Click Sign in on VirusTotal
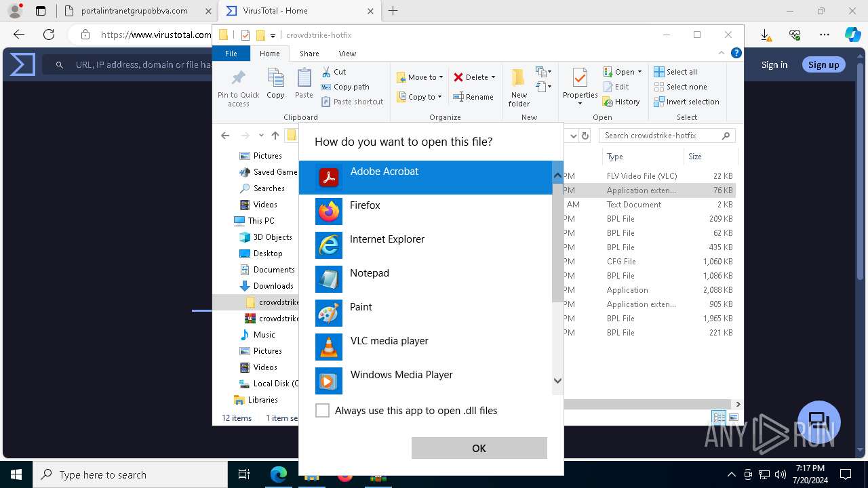The height and width of the screenshot is (488, 868). tap(774, 64)
